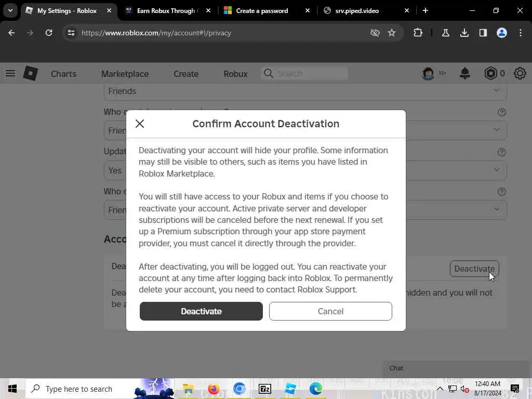Image resolution: width=532 pixels, height=399 pixels.
Task: Open the avatar profile icon
Action: coord(428,73)
